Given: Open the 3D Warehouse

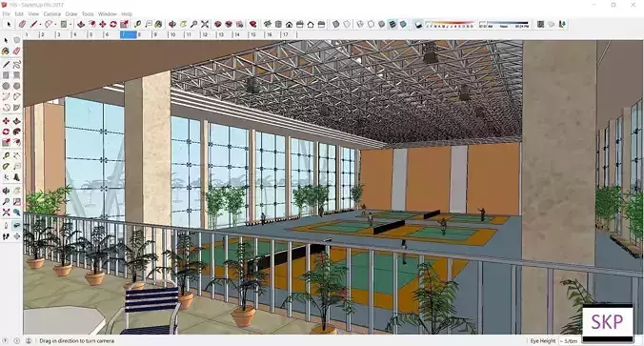Looking at the screenshot, I should [x=218, y=24].
